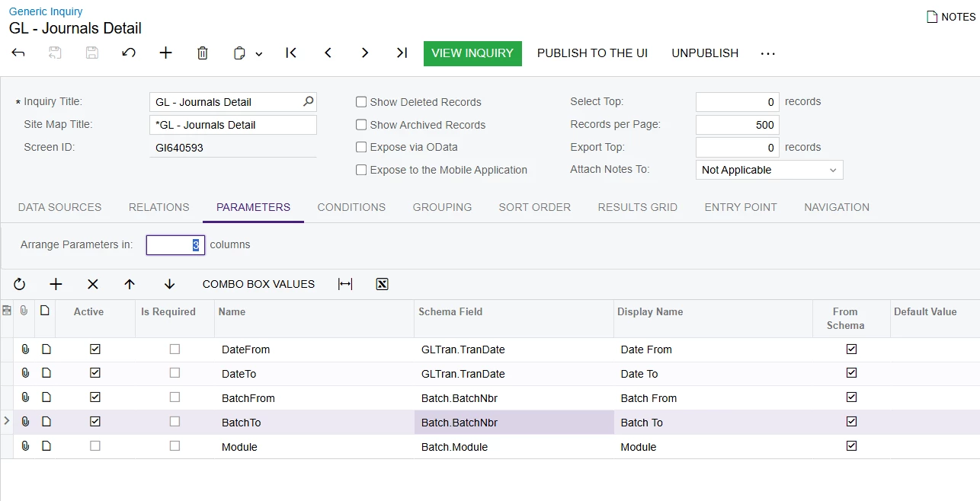Screen dimensions: 980x501
Task: Activate the Module parameter checkbox
Action: tap(95, 446)
